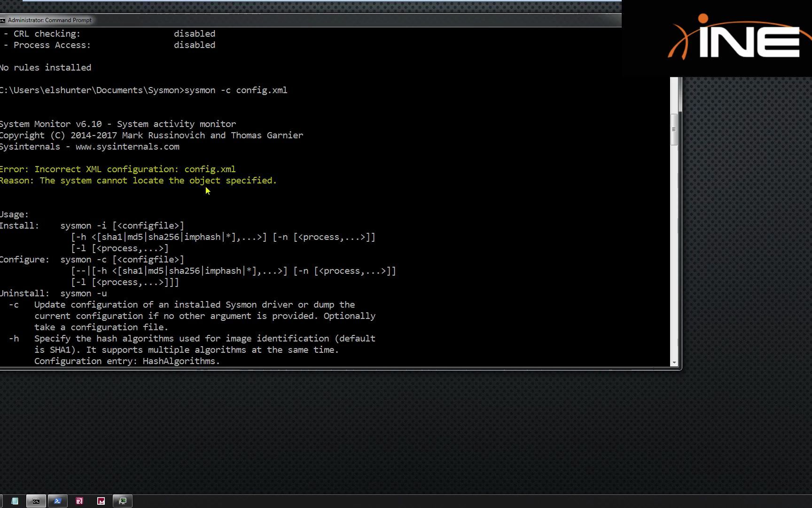Screen dimensions: 812x508
Task: Click the 'Usage:' text
Action: click(x=14, y=214)
